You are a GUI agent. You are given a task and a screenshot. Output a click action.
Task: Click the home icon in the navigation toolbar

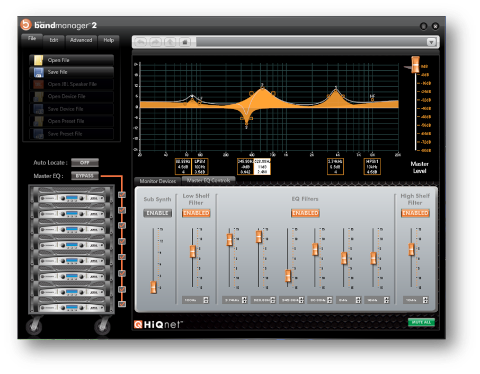click(x=185, y=42)
